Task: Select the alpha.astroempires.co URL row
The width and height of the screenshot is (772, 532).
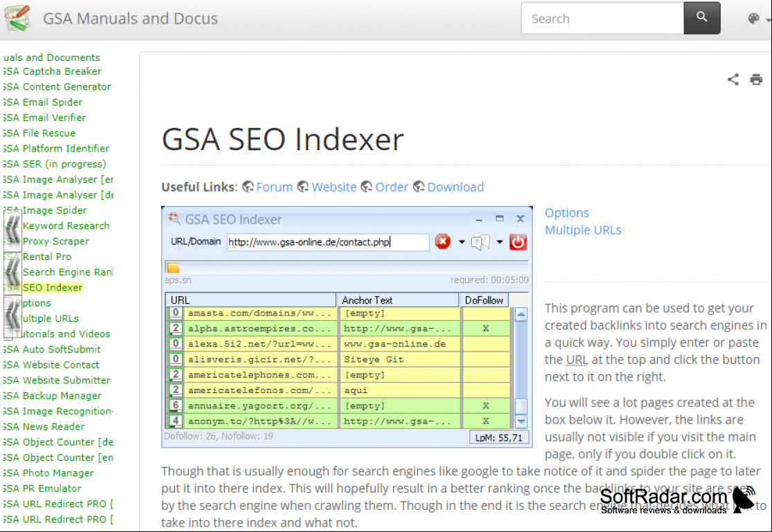Action: [x=339, y=329]
